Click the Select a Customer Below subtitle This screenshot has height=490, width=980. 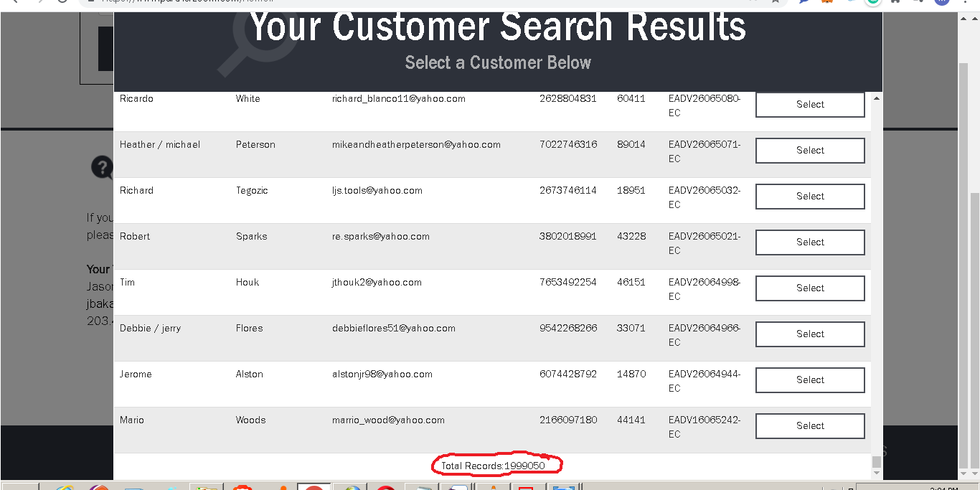498,63
